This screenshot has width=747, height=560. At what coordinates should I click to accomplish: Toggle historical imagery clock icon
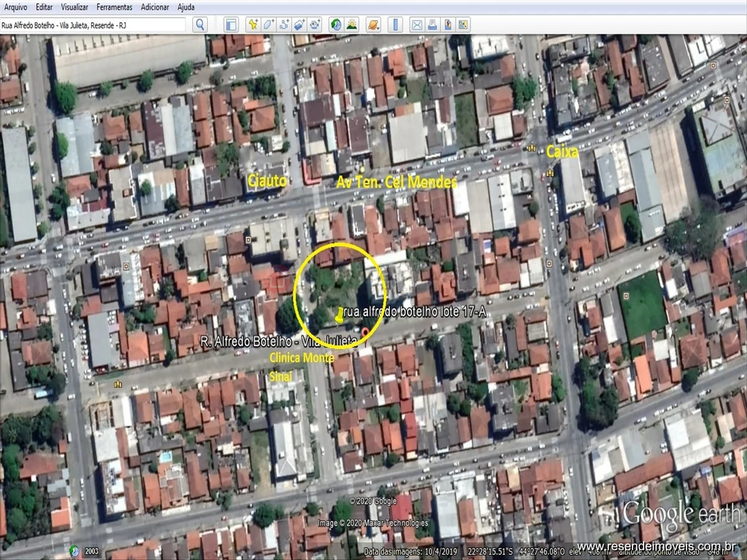[336, 25]
